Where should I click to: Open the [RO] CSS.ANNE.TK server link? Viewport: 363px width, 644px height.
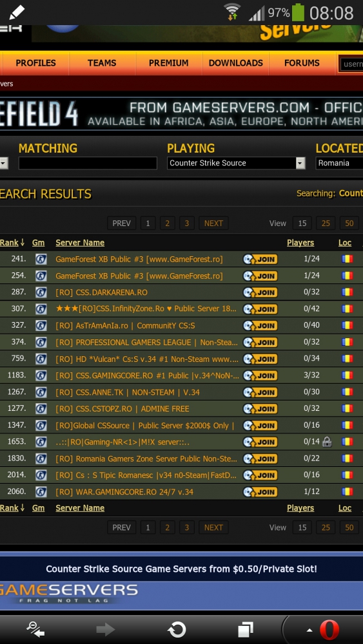128,392
